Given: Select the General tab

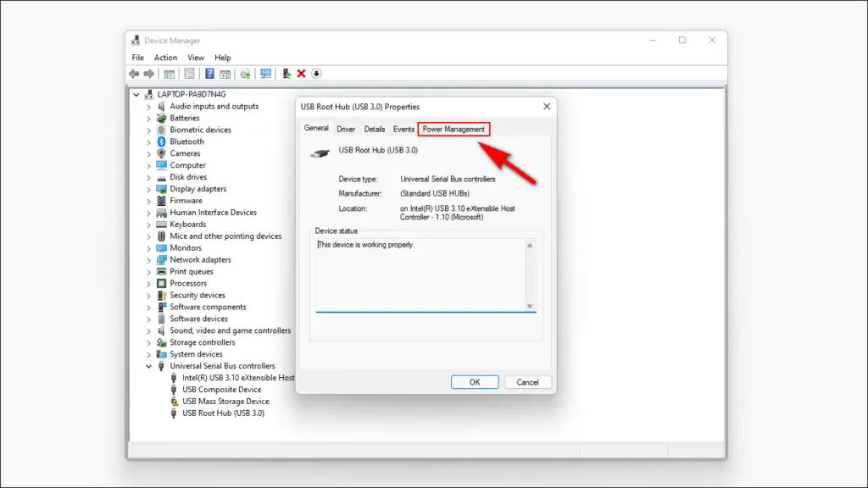Looking at the screenshot, I should (x=316, y=128).
